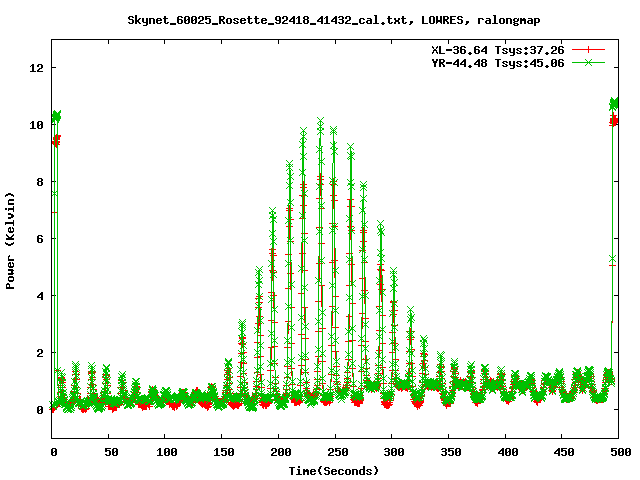Screen dimensions: 640x480
Task: Click the red XL legend line sample
Action: (x=588, y=50)
